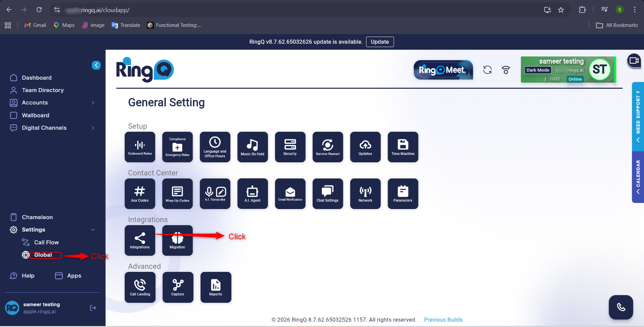The image size is (644, 327).
Task: Open Language and Office Hours tile
Action: coord(215,147)
